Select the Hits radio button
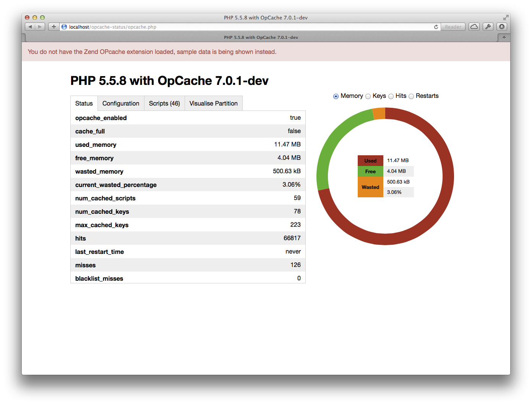 pos(391,96)
